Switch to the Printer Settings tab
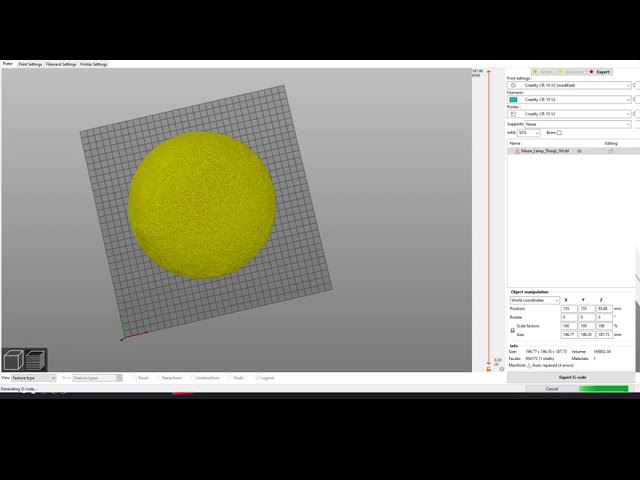The height and width of the screenshot is (480, 640). (93, 64)
